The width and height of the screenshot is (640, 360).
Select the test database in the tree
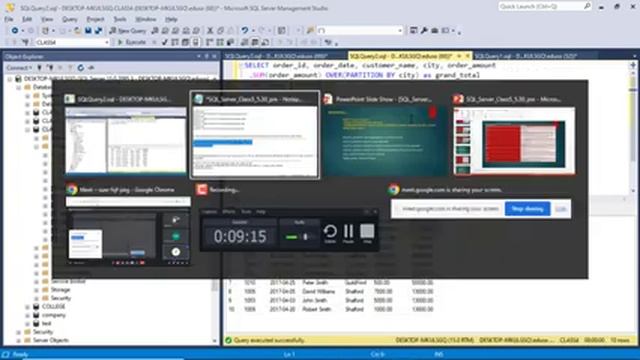pyautogui.click(x=47, y=324)
